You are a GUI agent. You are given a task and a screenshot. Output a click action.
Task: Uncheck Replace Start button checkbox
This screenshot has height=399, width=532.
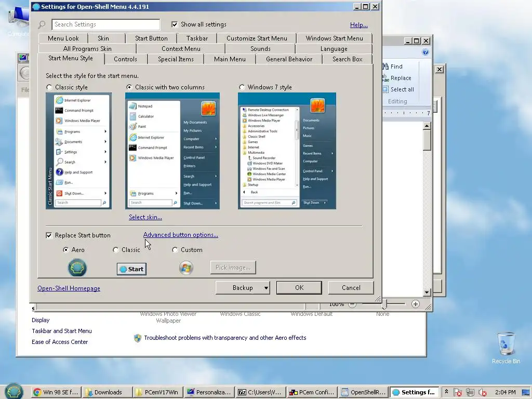click(49, 235)
